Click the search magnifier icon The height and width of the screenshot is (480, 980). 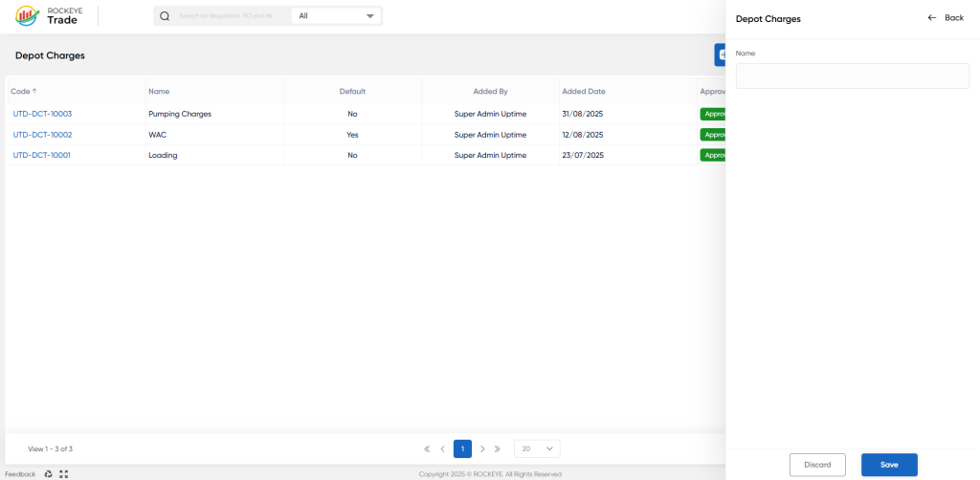pyautogui.click(x=165, y=16)
